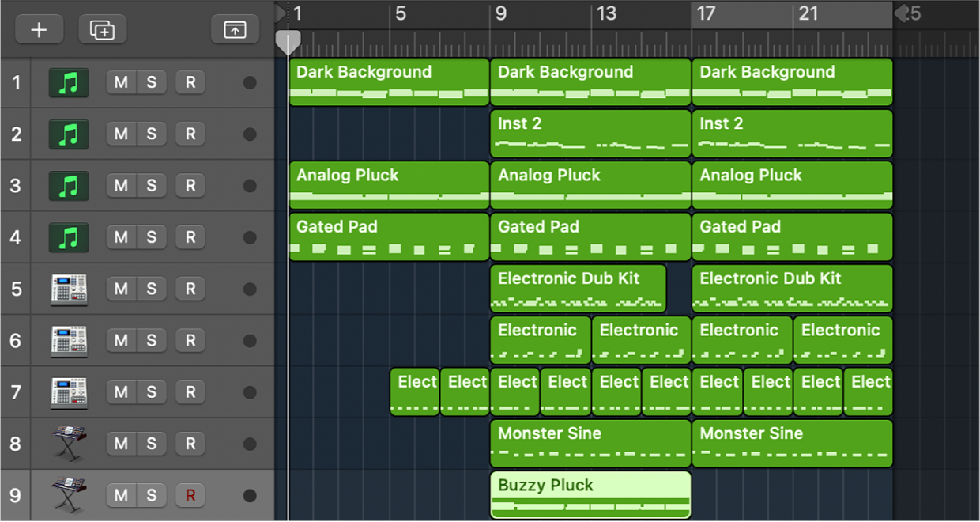Mute track 8 with its M button
Viewport: 980px width, 522px height.
[121, 443]
